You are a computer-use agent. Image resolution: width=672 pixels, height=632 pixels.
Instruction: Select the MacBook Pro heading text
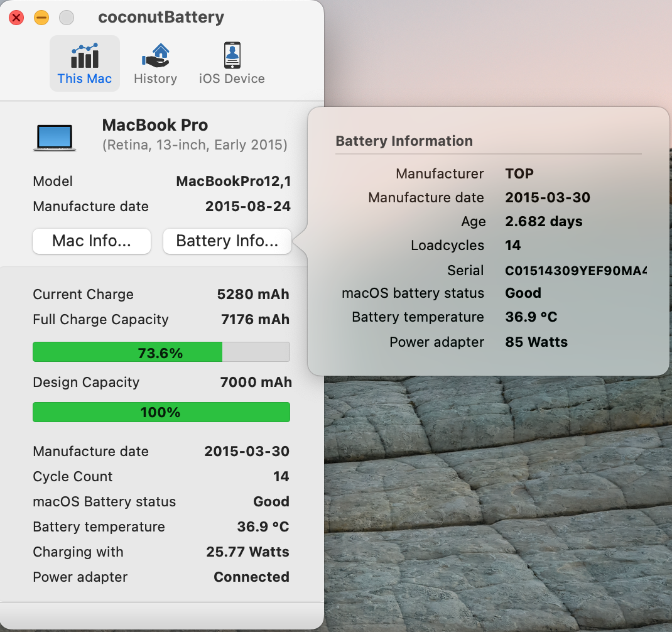point(155,125)
